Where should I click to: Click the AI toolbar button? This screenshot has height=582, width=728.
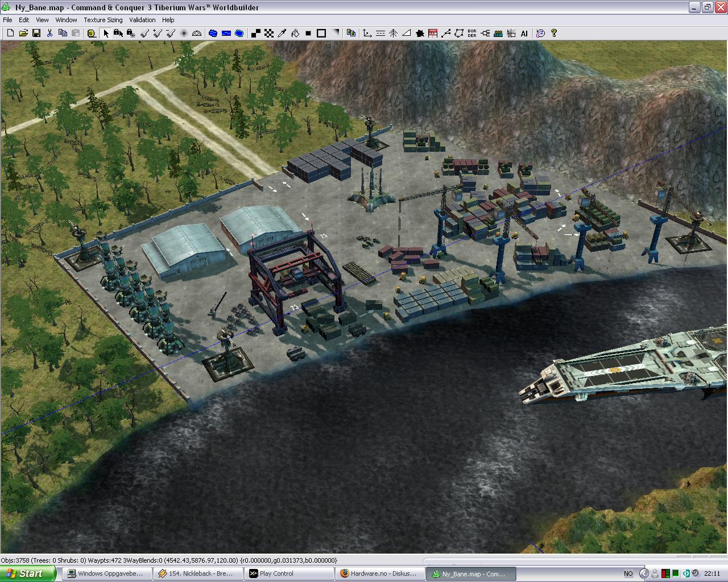coord(524,34)
